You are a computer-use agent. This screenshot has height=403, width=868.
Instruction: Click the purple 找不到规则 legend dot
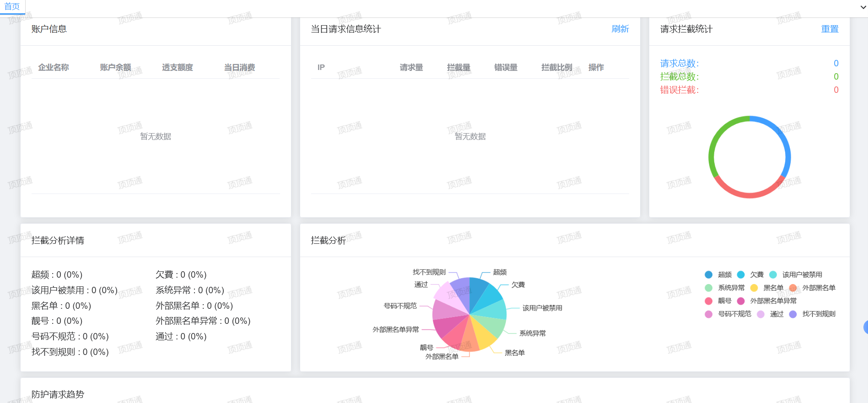tap(793, 314)
